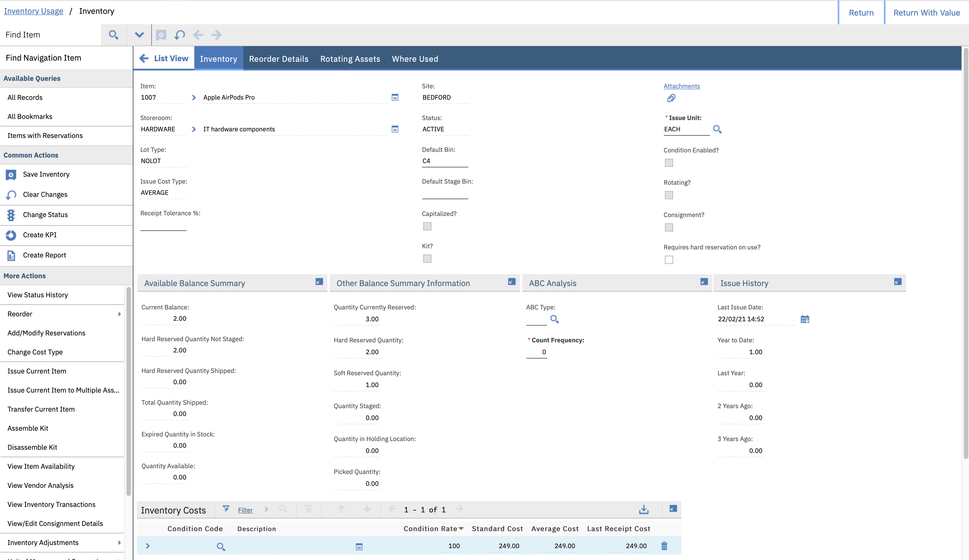This screenshot has height=560, width=969.
Task: Open the Attachments paperclip icon
Action: [x=671, y=98]
